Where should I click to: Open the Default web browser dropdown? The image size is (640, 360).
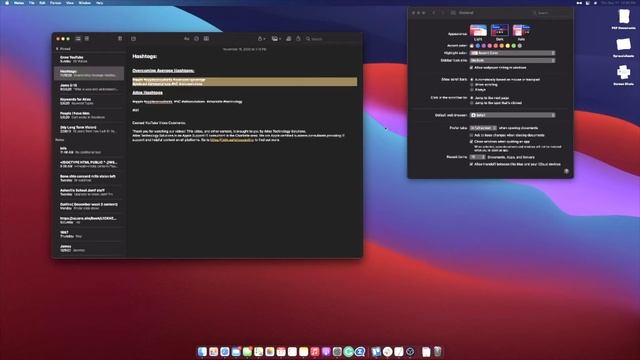pos(512,115)
